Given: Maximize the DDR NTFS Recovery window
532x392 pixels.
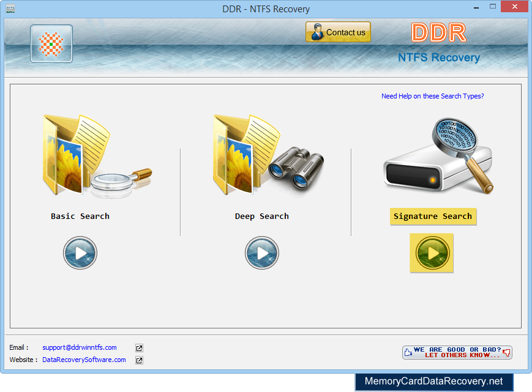Looking at the screenshot, I should [x=493, y=7].
